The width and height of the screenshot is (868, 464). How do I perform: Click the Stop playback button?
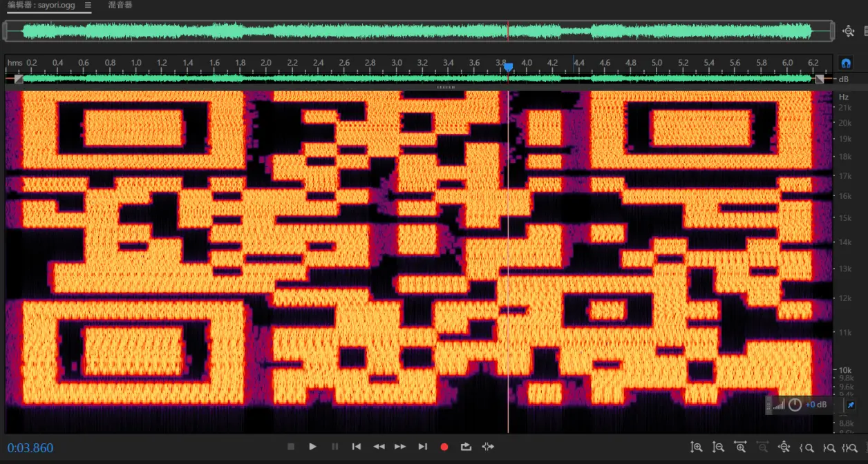click(291, 447)
